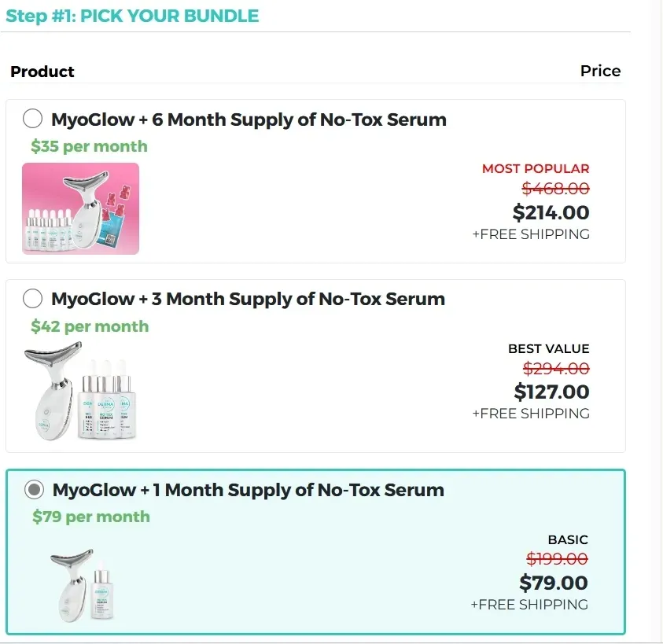Click the MOST POPULAR label
The width and height of the screenshot is (663, 644).
(x=536, y=168)
